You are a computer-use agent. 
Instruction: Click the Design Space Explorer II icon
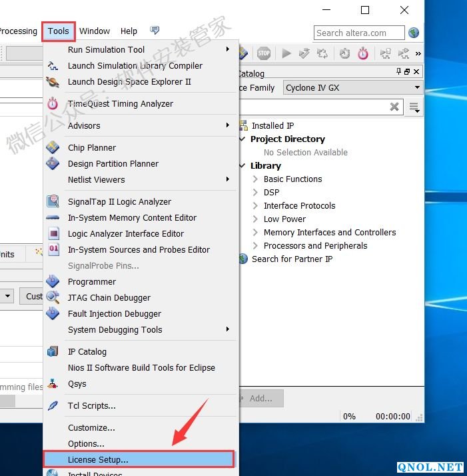pyautogui.click(x=53, y=82)
